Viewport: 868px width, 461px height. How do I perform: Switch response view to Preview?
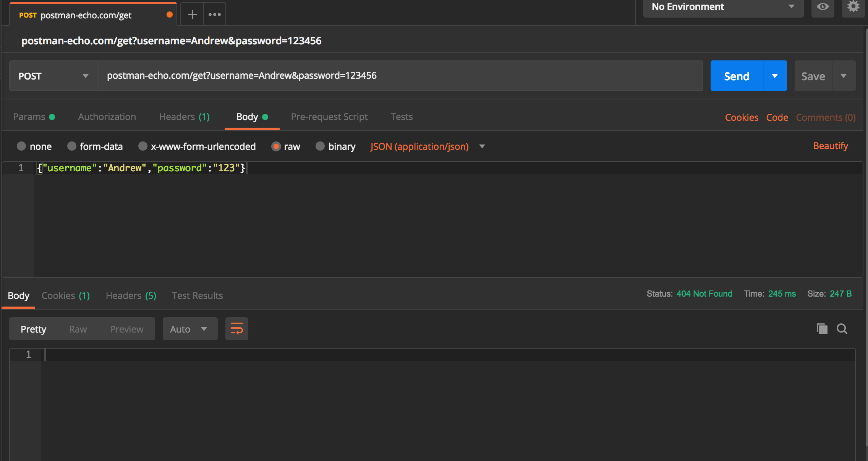pyautogui.click(x=126, y=329)
